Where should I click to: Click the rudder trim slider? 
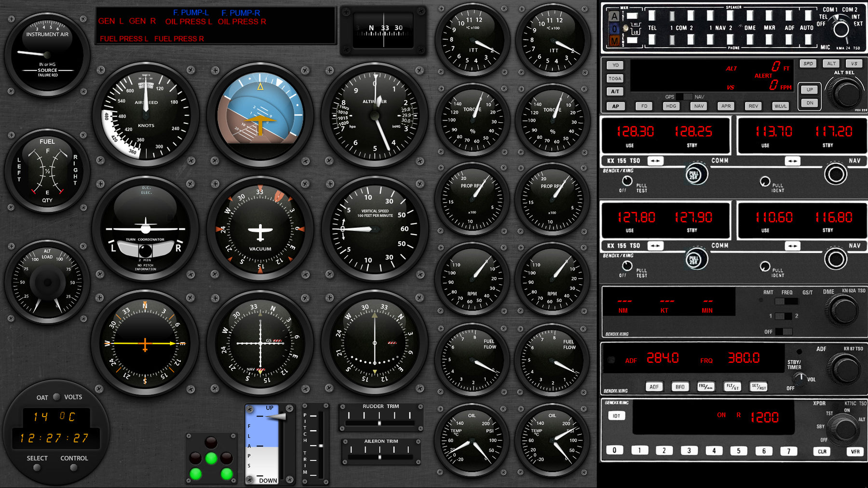coord(380,423)
